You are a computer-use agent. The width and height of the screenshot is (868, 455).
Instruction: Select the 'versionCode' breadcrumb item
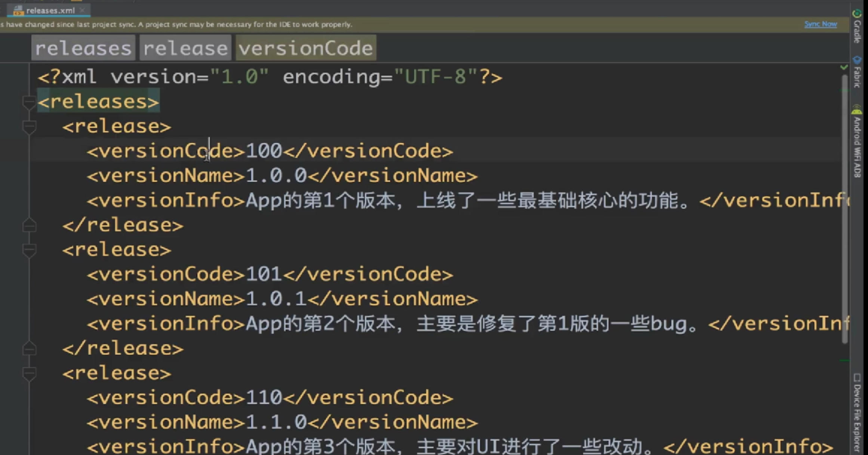(x=305, y=48)
